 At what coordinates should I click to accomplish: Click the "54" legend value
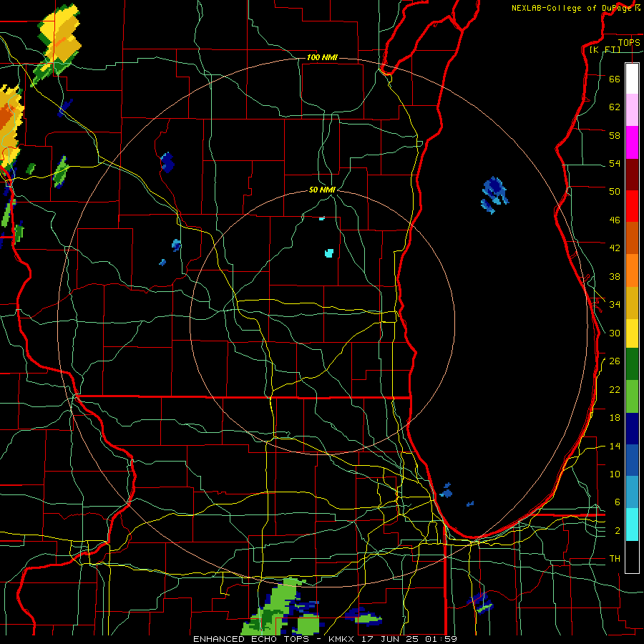click(615, 163)
